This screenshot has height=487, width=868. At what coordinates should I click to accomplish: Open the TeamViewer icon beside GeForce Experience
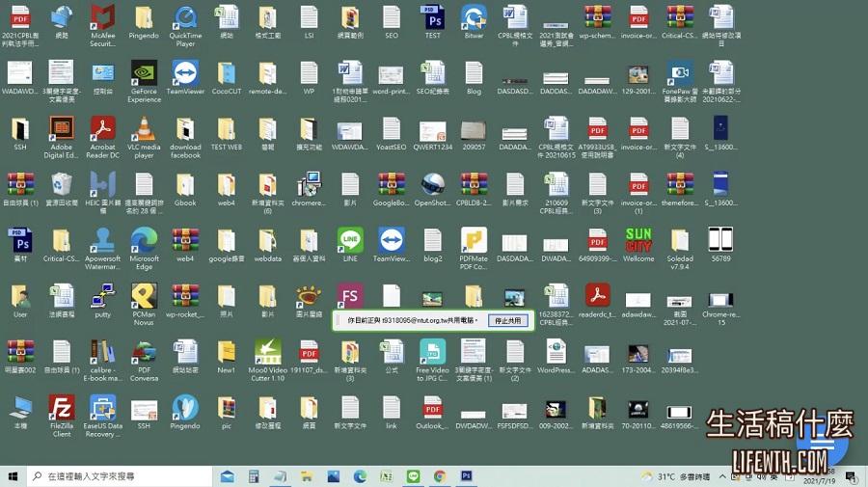coord(185,77)
